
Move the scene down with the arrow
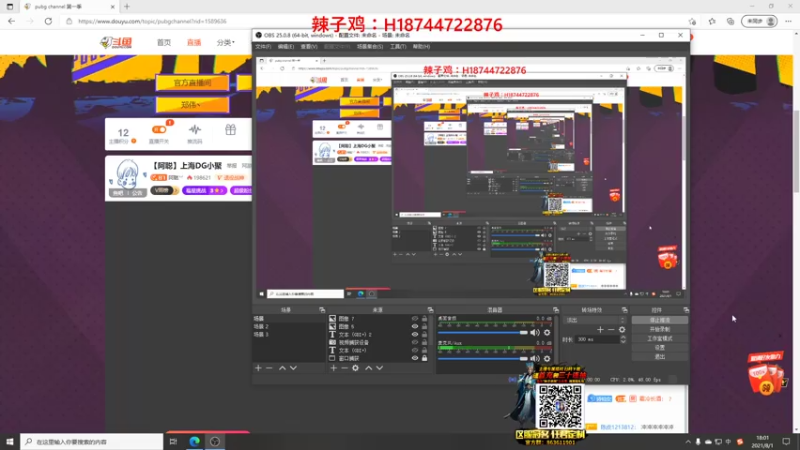click(x=293, y=368)
